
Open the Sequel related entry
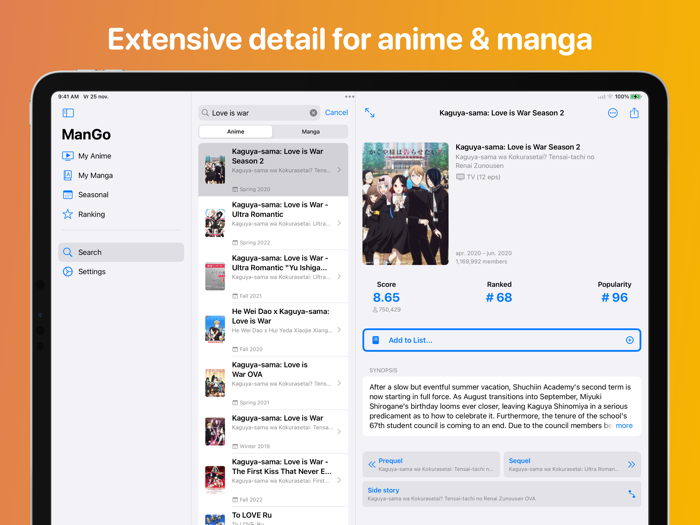tap(572, 464)
